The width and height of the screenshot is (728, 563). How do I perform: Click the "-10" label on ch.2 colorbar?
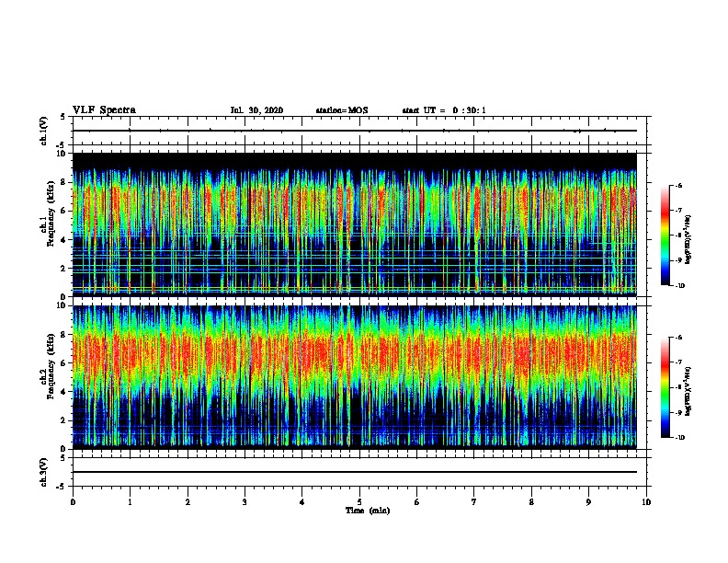(x=679, y=437)
